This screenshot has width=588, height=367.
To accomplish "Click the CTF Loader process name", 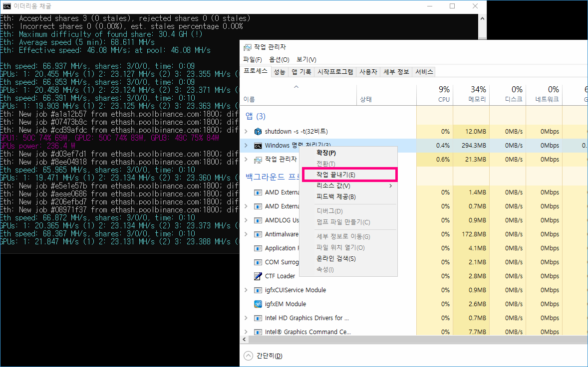I will (x=280, y=276).
